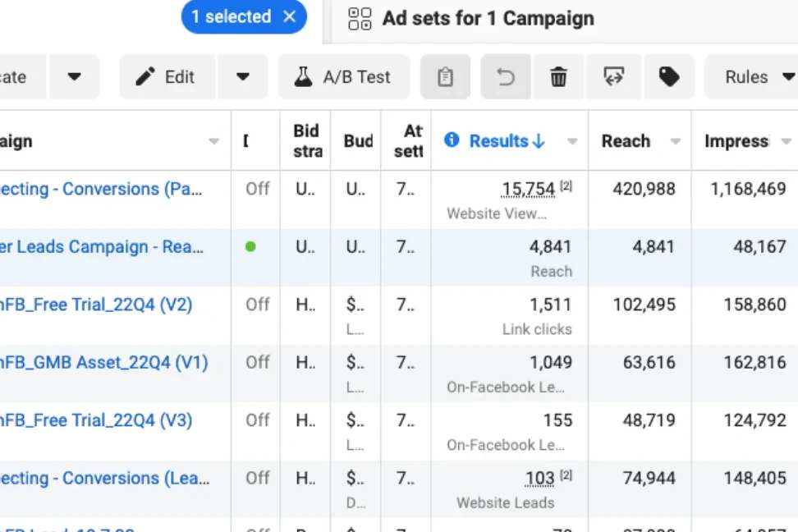Screen dimensions: 798x532
Task: Toggle Off status for FB_Free Trial_22Q4 (V3)
Action: (257, 420)
